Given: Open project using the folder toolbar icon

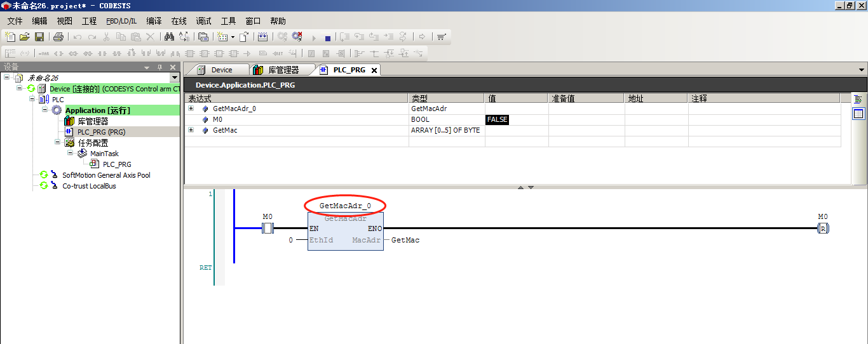Looking at the screenshot, I should 25,37.
